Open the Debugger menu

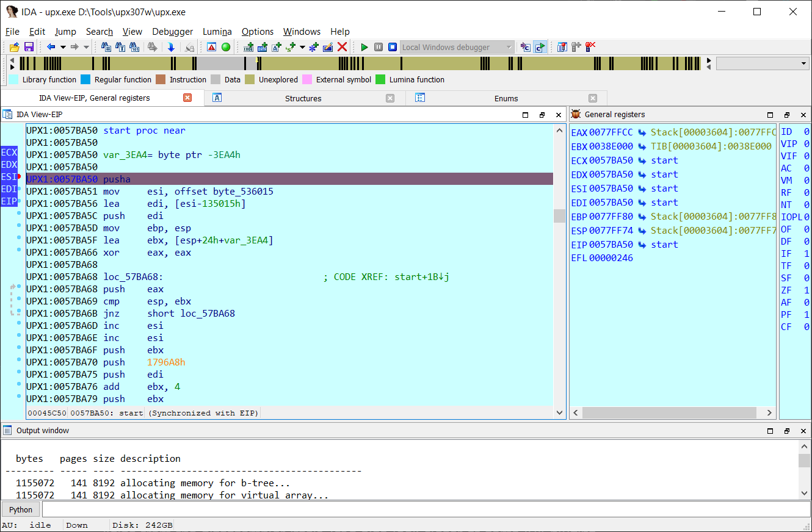pyautogui.click(x=173, y=32)
